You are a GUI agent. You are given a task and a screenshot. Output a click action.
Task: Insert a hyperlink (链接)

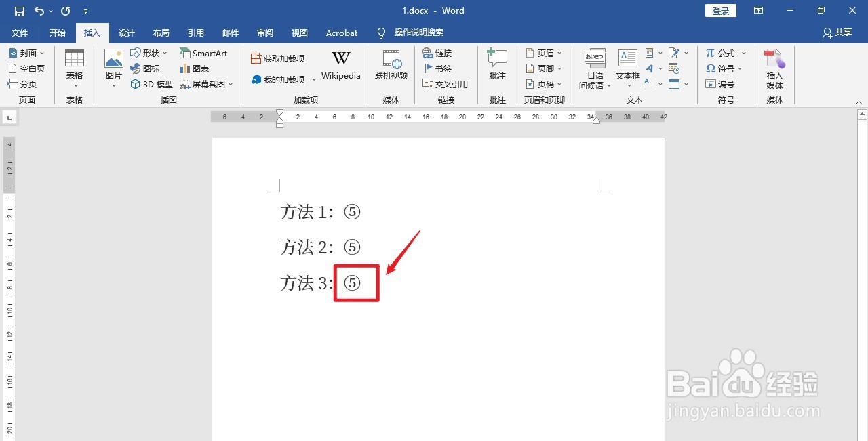click(x=438, y=53)
